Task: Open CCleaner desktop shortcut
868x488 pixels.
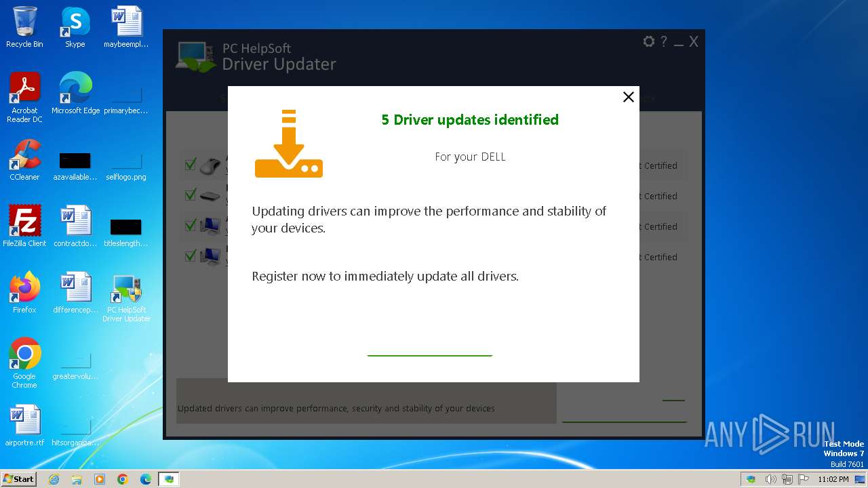Action: (x=24, y=160)
